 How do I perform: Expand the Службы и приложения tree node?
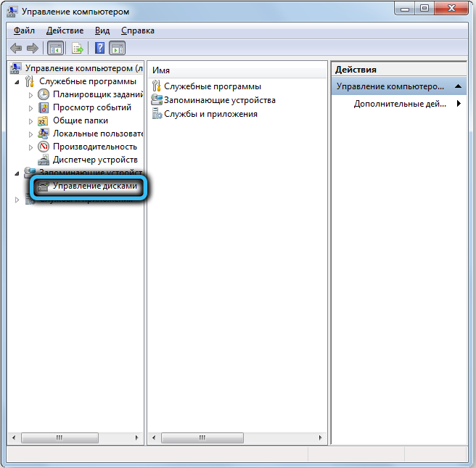[x=17, y=200]
